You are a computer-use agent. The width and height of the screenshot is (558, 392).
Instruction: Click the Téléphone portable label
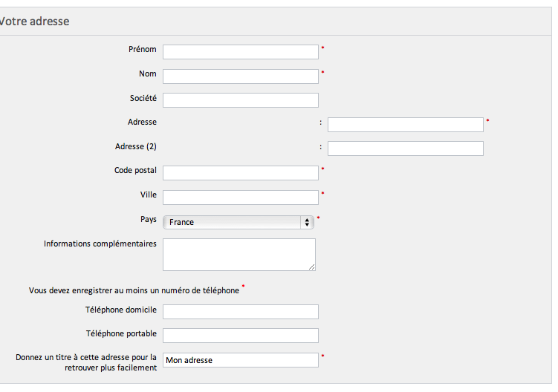(x=121, y=333)
